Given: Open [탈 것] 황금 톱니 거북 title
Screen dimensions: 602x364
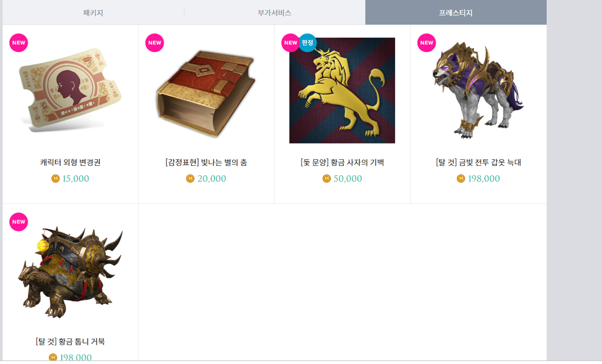Looking at the screenshot, I should coord(71,341).
